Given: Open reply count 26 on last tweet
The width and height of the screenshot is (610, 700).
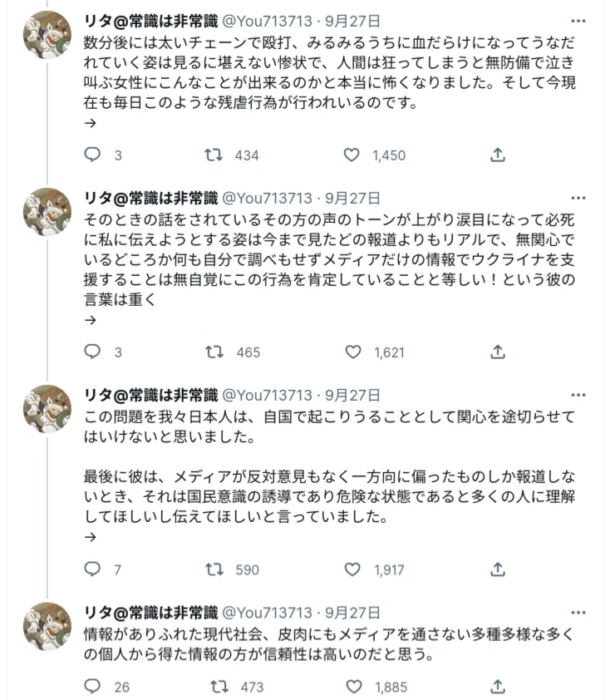Looking at the screenshot, I should tap(107, 686).
